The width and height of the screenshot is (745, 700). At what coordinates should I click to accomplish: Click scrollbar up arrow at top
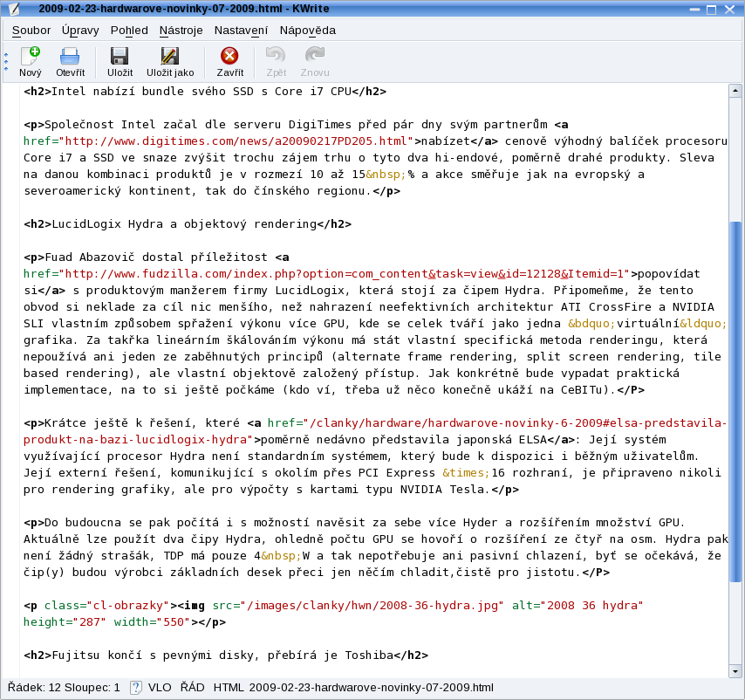(735, 91)
